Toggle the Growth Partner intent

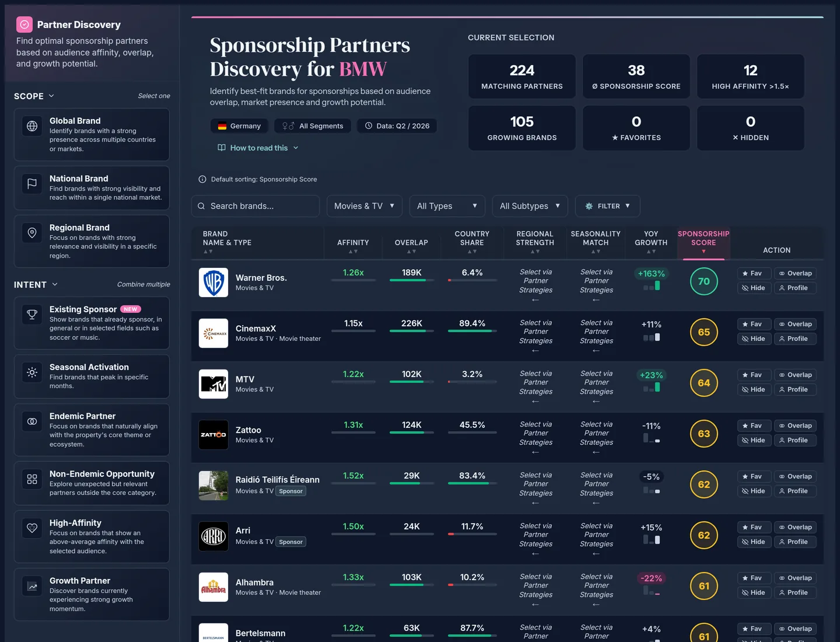tap(92, 594)
